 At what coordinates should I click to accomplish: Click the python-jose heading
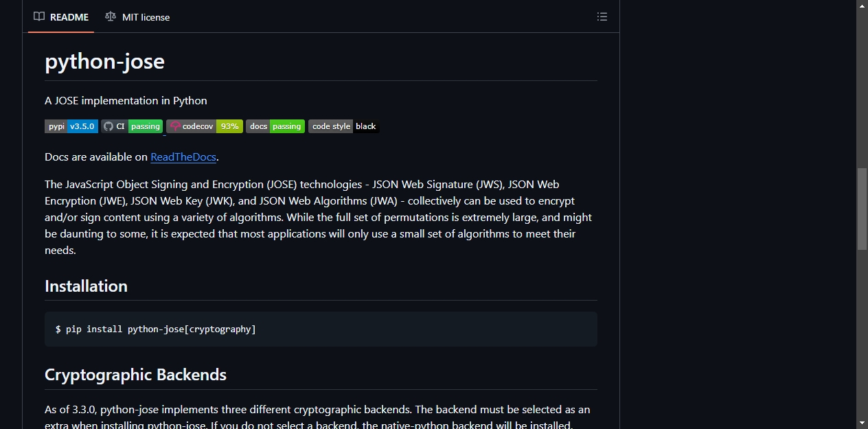[104, 61]
